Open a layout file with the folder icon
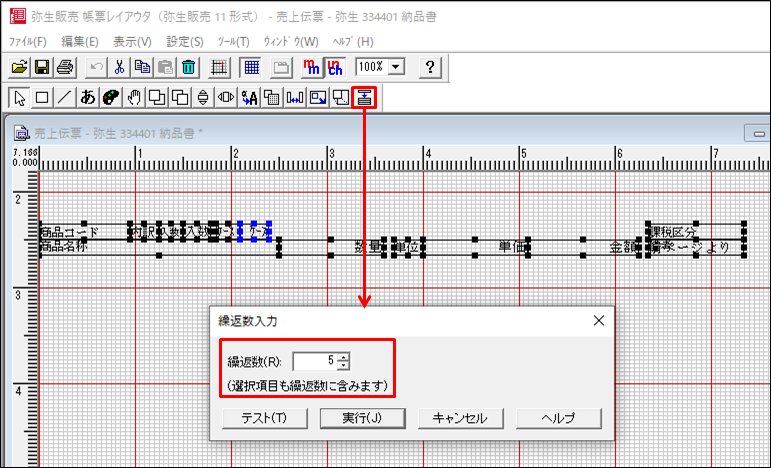Viewport: 771px width, 468px height. tap(20, 67)
